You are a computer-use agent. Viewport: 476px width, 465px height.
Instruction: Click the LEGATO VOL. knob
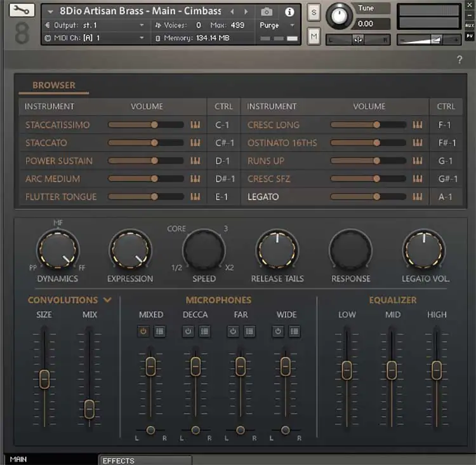(x=424, y=250)
